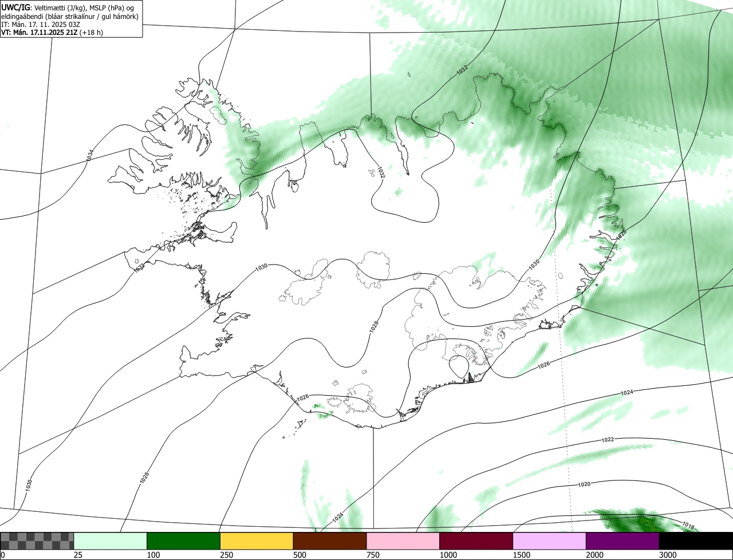This screenshot has height=560, width=733.
Task: Pick the pink 750–1000 legend swatch
Action: [403, 541]
